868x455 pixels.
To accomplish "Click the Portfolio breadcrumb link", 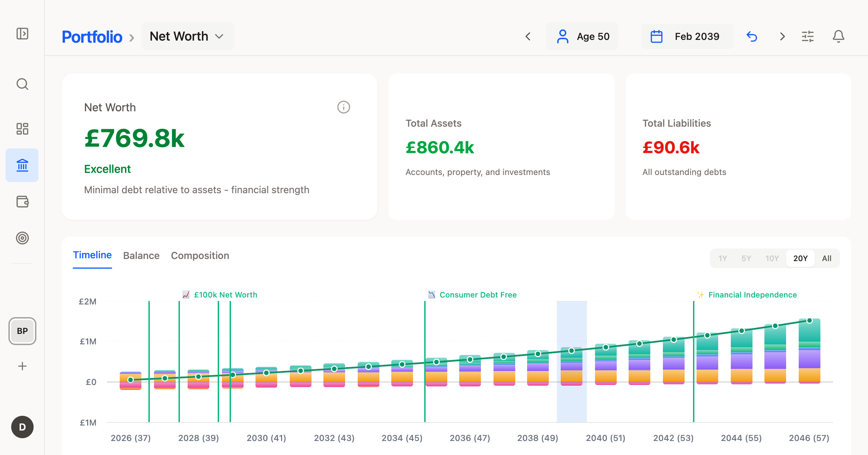I will [x=92, y=36].
